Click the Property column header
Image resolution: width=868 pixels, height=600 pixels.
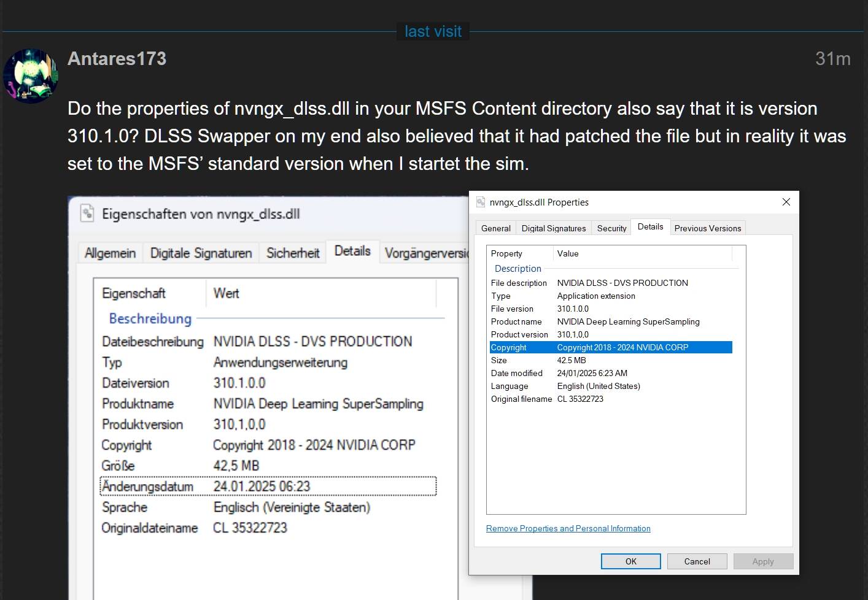(520, 253)
